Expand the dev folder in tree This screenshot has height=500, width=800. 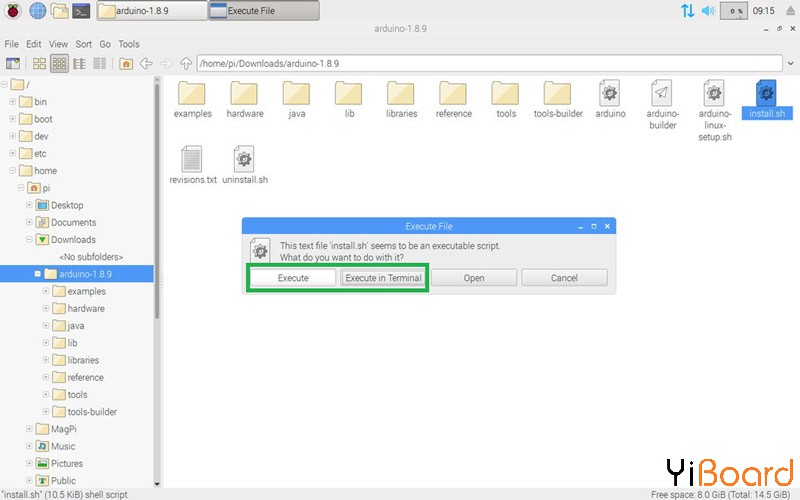[x=12, y=136]
